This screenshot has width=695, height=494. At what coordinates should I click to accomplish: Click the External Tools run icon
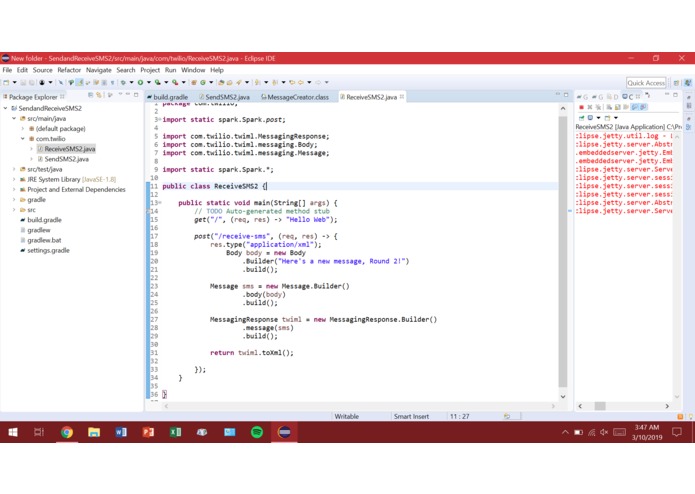click(x=175, y=82)
